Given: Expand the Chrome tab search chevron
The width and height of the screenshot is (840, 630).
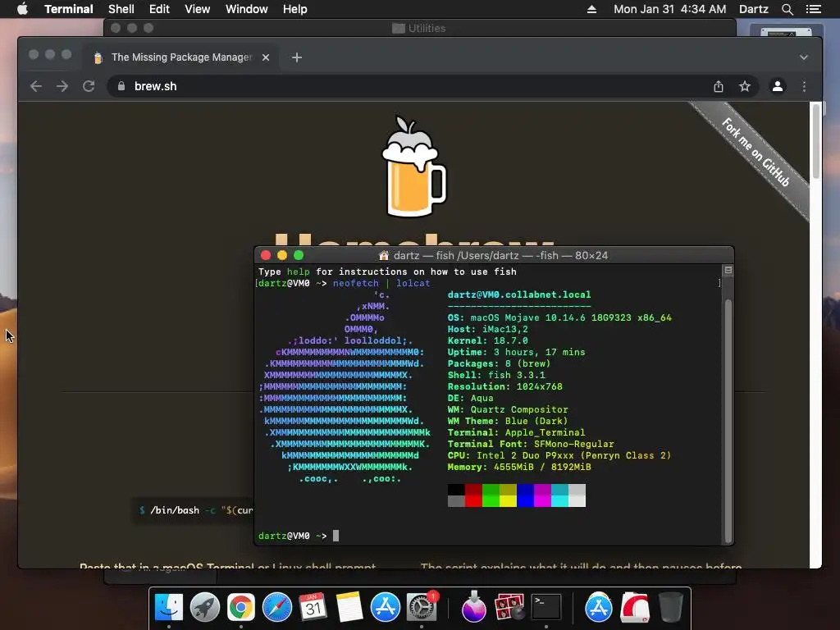Looking at the screenshot, I should click(804, 57).
